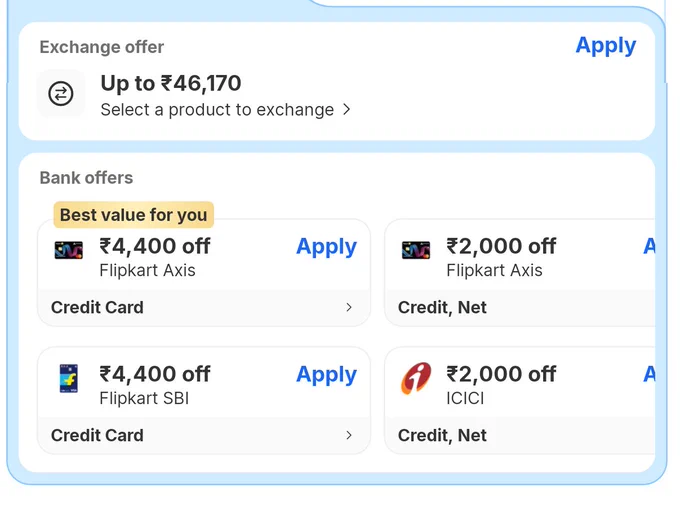Expand chevron beside Select a product to exchange
The width and height of the screenshot is (680, 505).
click(346, 109)
